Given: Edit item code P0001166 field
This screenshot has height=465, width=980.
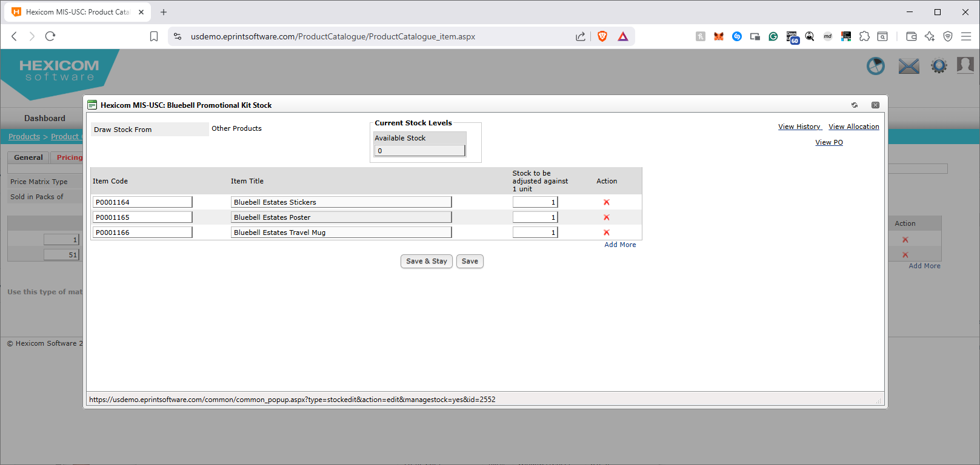Looking at the screenshot, I should point(142,232).
